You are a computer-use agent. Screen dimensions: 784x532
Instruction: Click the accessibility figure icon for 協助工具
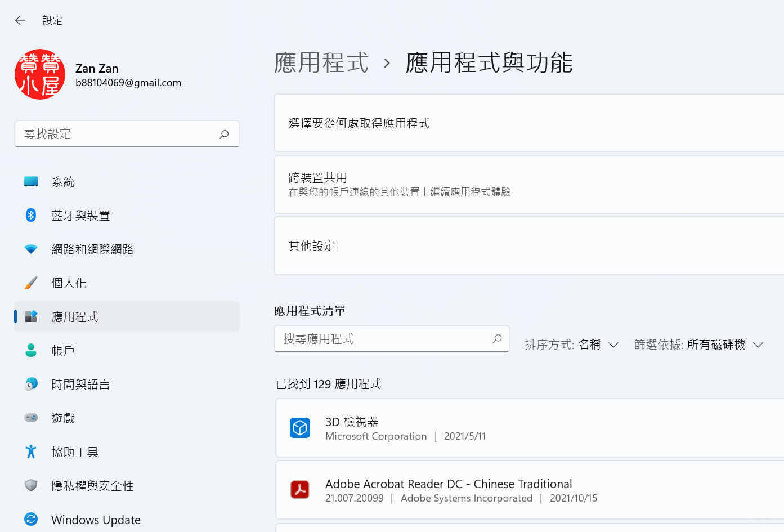click(31, 452)
